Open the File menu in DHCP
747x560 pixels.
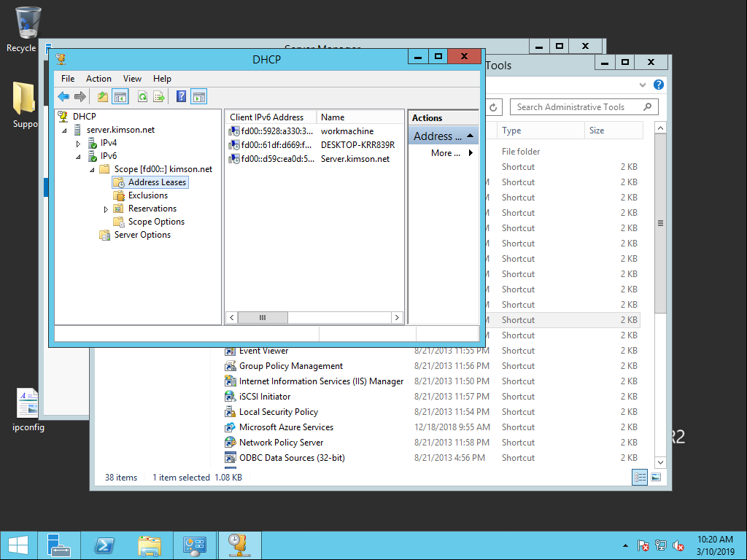pyautogui.click(x=68, y=79)
